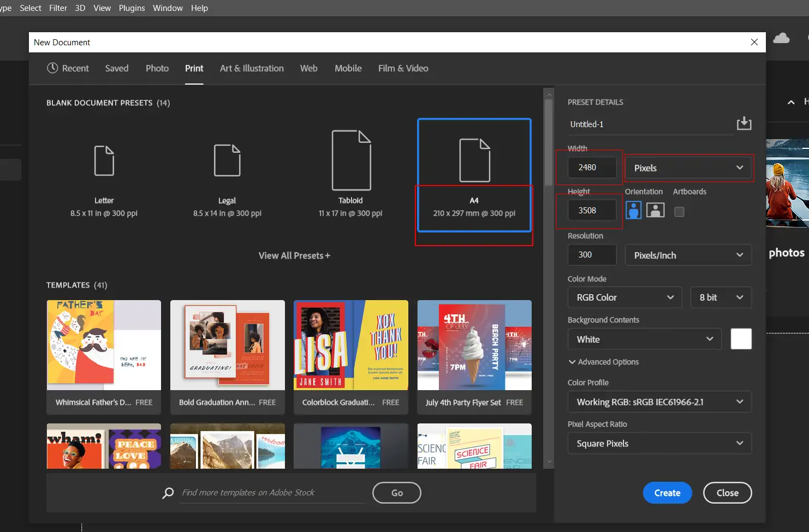
Task: Open the Plugins menu
Action: [132, 8]
